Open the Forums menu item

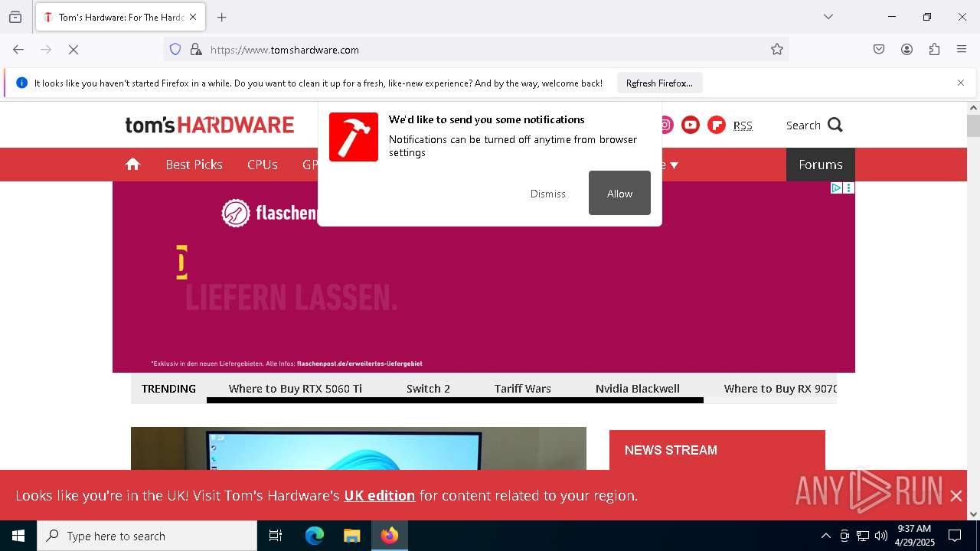(x=821, y=165)
